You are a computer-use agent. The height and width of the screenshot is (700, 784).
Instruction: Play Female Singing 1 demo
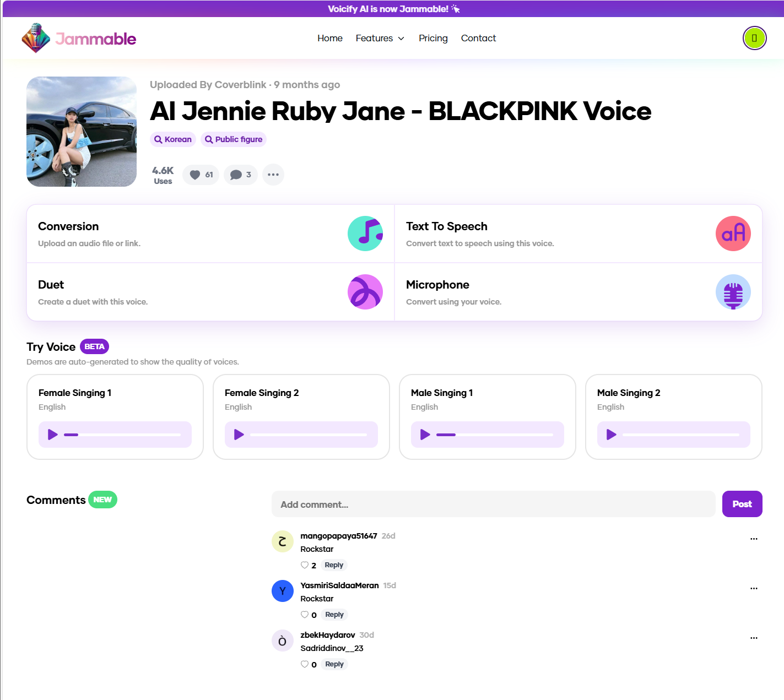pyautogui.click(x=53, y=435)
